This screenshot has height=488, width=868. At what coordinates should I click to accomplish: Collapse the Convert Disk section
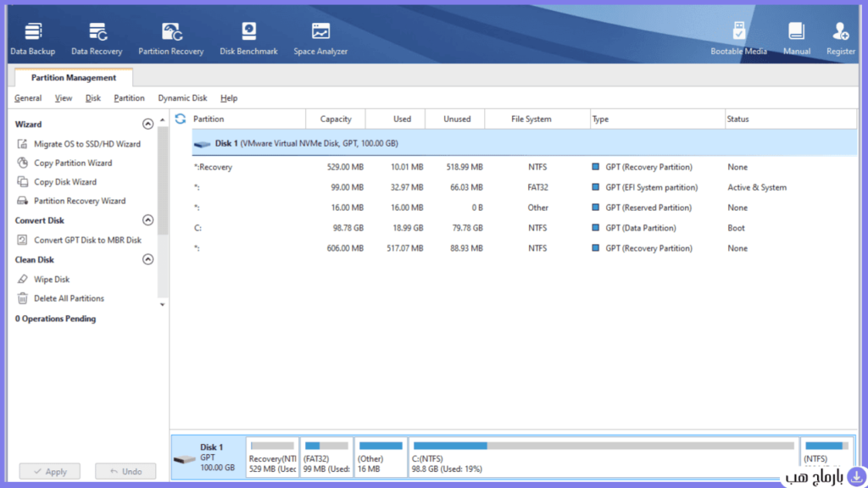tap(147, 220)
